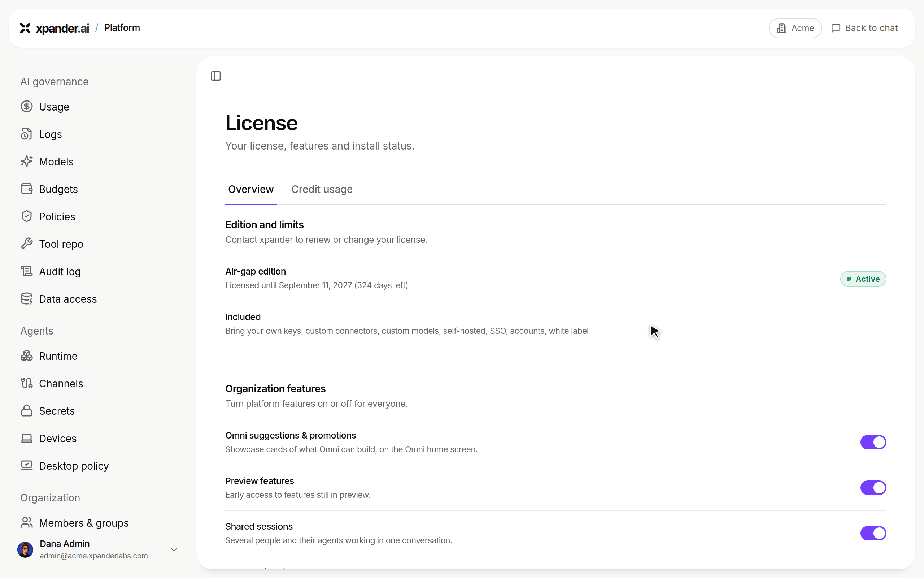The height and width of the screenshot is (578, 924).
Task: Select the Overview tab
Action: [251, 189]
